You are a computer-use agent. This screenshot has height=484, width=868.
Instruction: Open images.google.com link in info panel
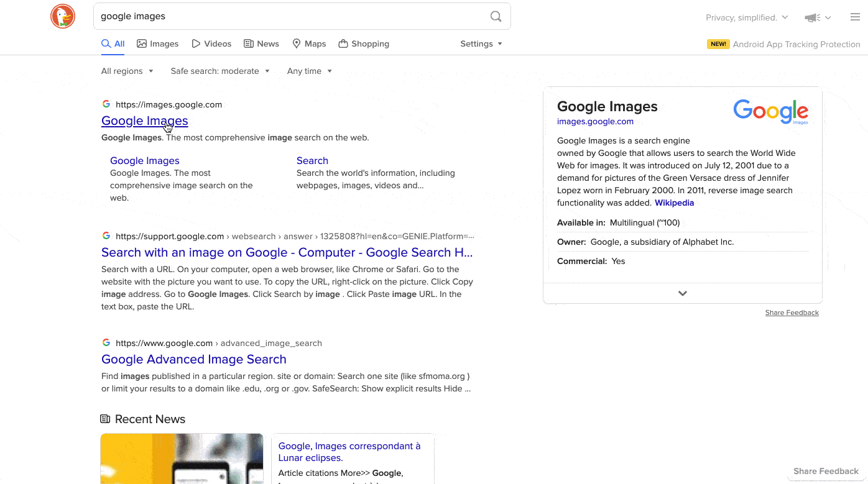(x=595, y=122)
